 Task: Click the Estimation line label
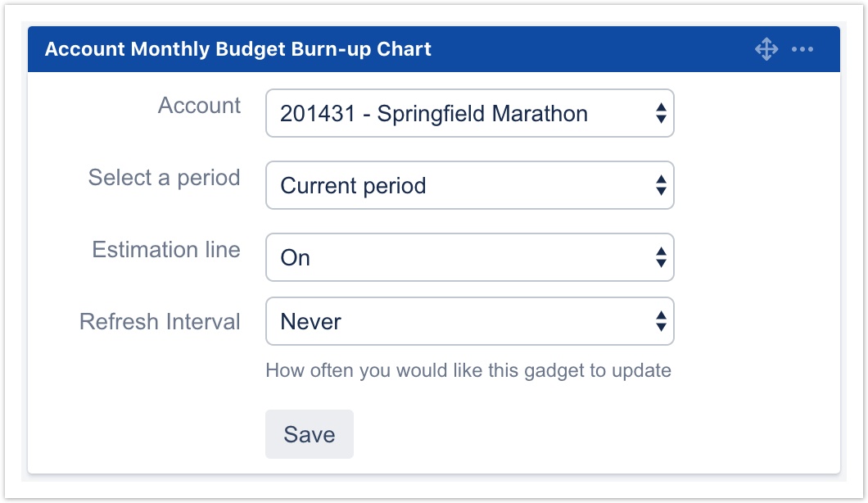166,250
